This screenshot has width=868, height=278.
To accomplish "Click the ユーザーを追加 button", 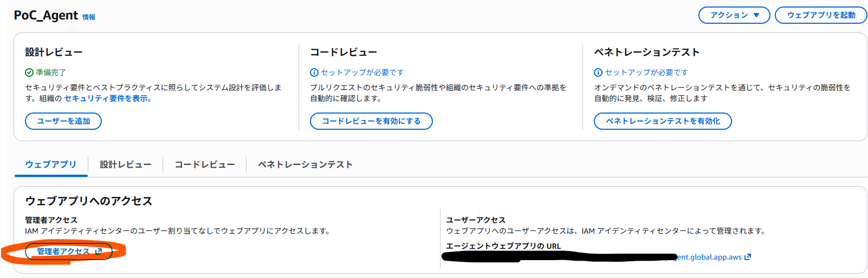I will [x=63, y=121].
